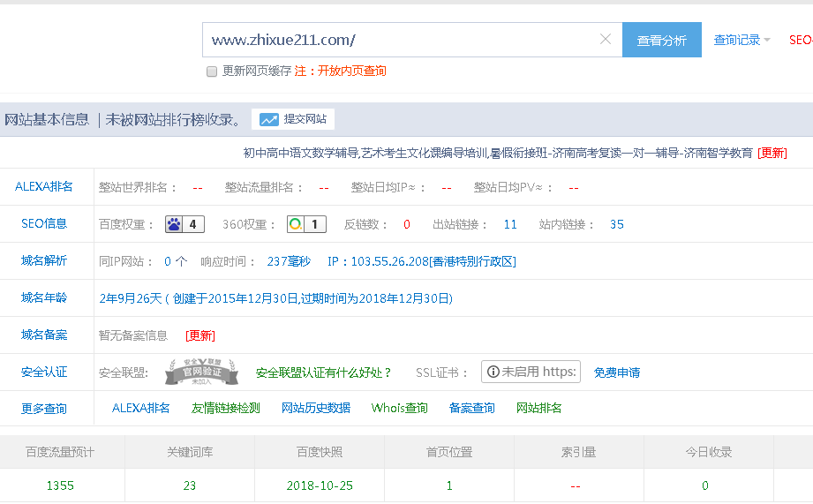Clear the URL field with the X icon
This screenshot has height=504, width=813.
point(605,39)
